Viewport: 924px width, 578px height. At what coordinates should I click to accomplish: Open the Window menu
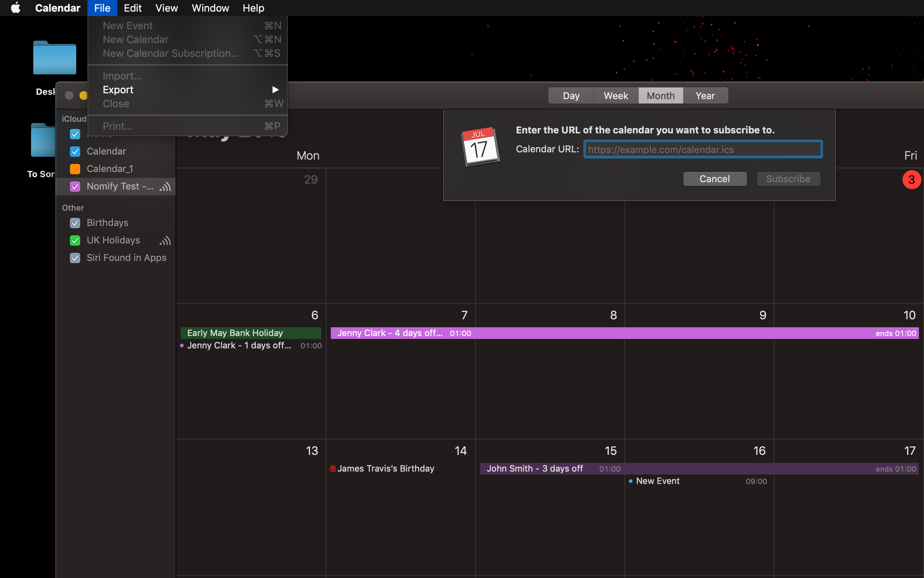tap(210, 8)
